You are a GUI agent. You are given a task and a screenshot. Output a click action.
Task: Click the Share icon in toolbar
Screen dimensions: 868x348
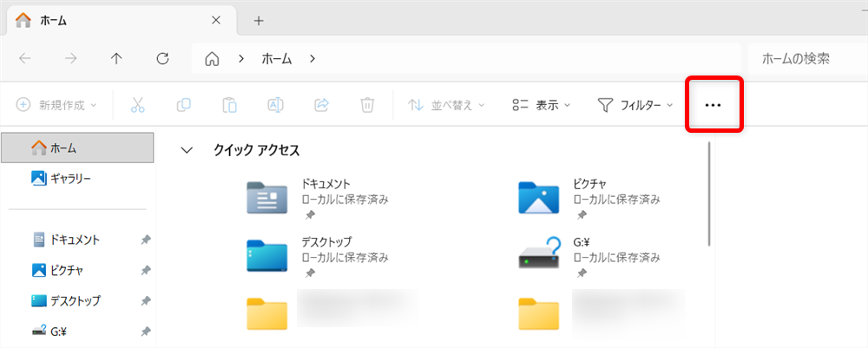click(x=322, y=104)
